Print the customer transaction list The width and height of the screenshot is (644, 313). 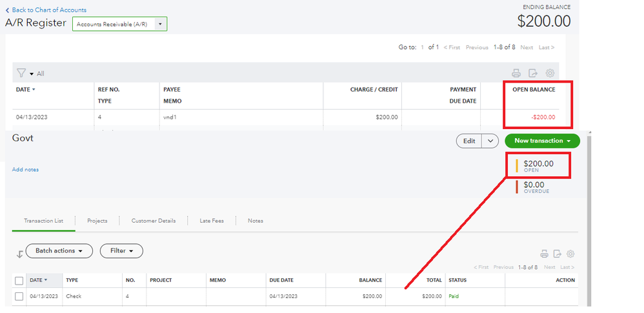[x=543, y=254]
